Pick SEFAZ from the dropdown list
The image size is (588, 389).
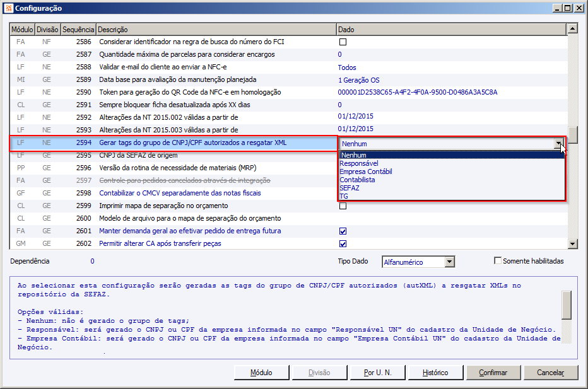452,188
